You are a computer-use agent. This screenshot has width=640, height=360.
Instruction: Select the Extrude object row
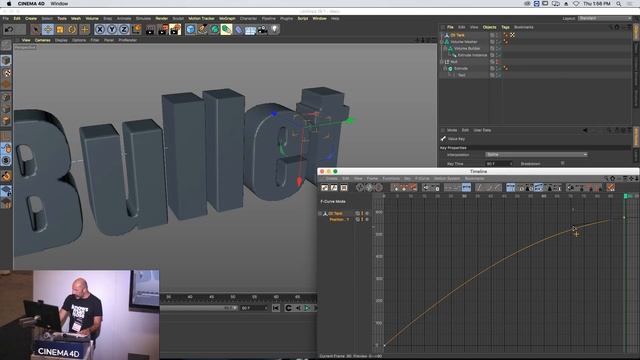[x=461, y=68]
